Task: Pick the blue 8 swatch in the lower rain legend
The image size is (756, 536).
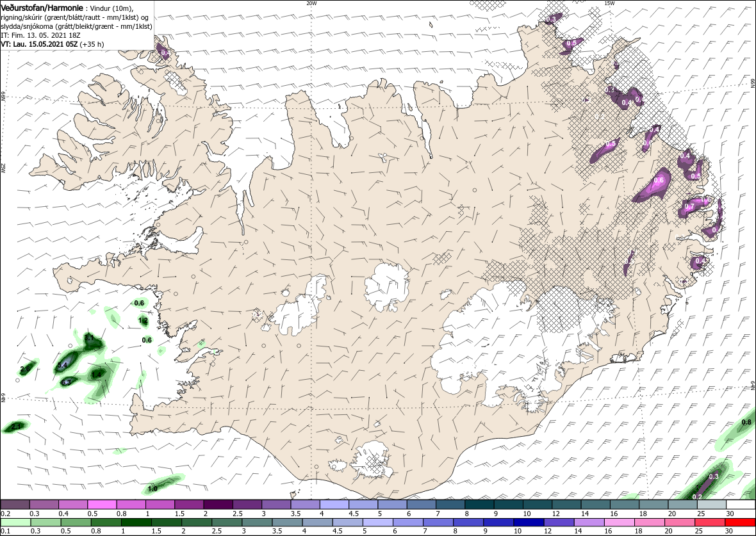Action: [x=468, y=523]
